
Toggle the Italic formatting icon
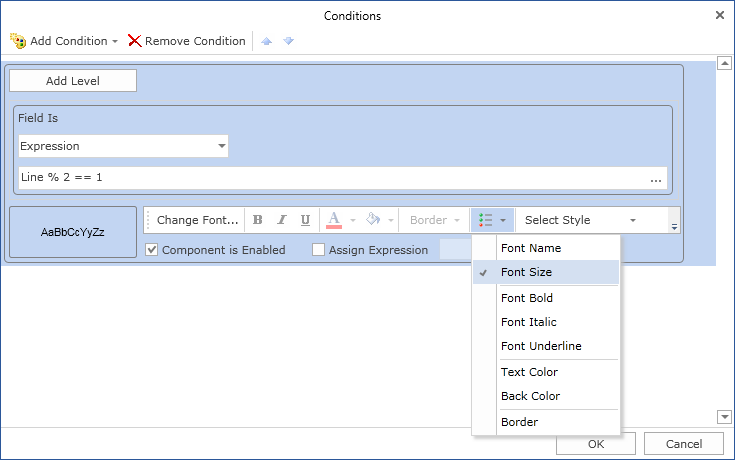coord(281,220)
